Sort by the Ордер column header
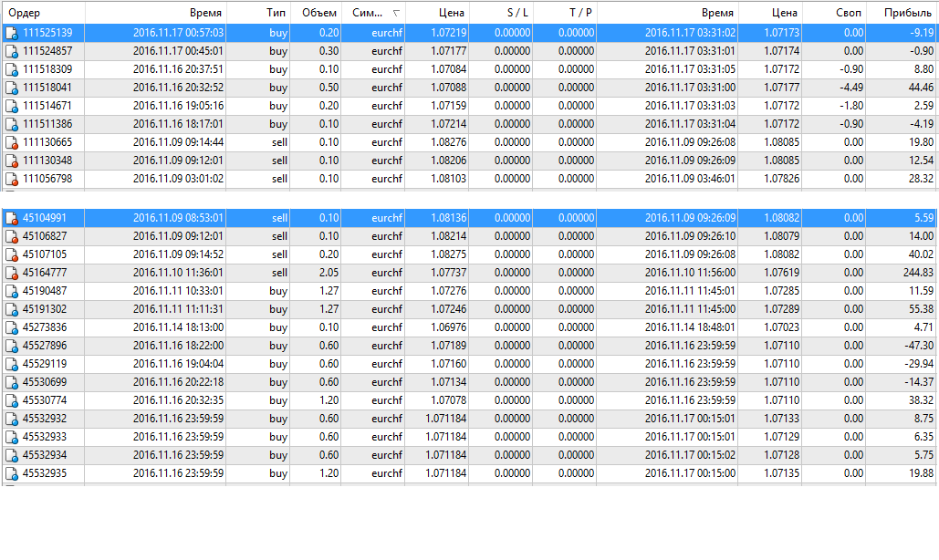The image size is (939, 560). coord(43,13)
